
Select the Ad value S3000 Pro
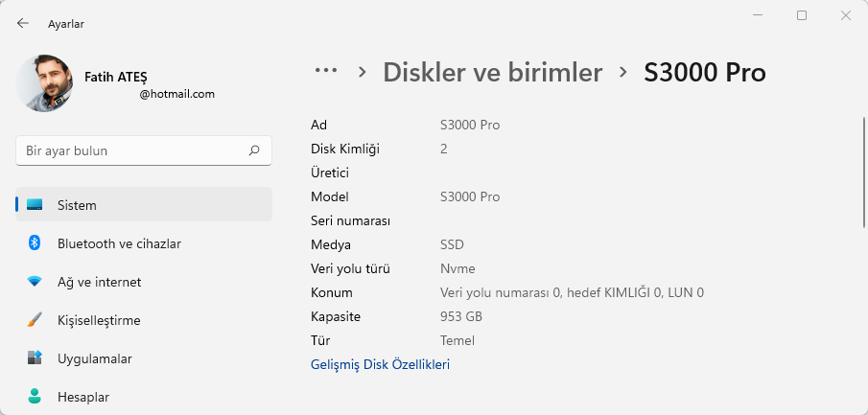pos(470,125)
